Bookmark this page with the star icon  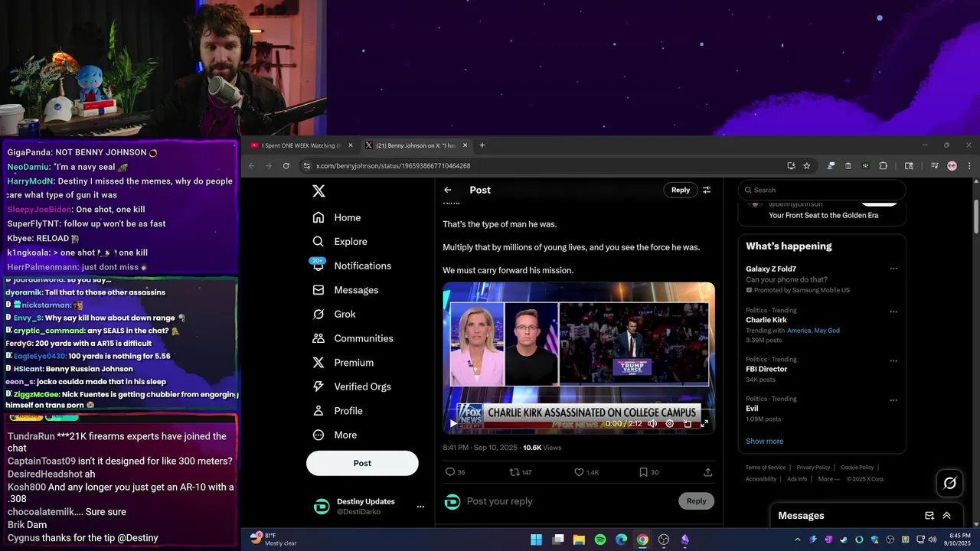tap(807, 166)
